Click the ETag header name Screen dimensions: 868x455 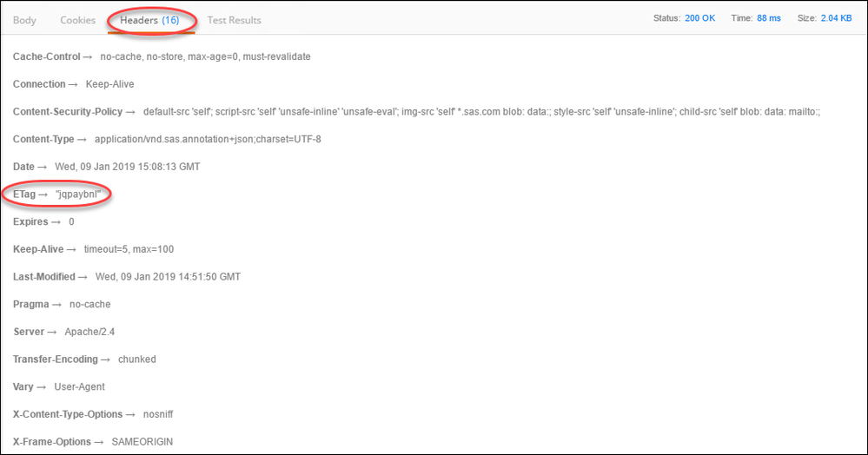(24, 195)
